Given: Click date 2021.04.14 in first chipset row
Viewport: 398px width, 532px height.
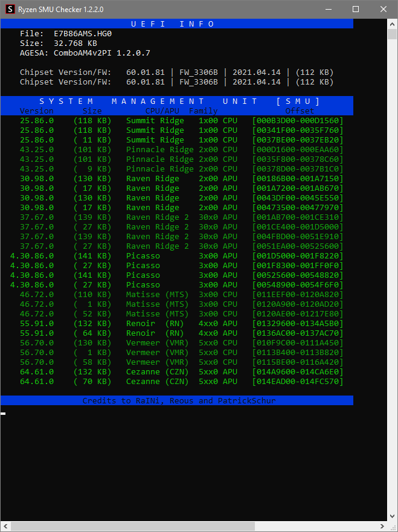Looking at the screenshot, I should (x=257, y=72).
